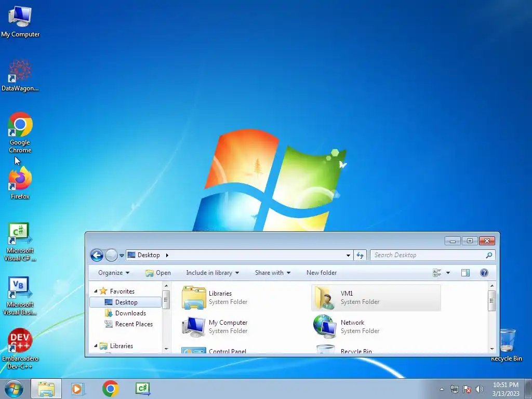Click Change your view icon

coord(437,273)
